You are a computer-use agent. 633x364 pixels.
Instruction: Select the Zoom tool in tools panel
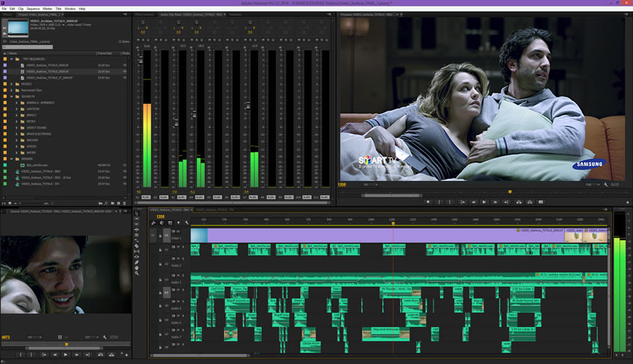click(136, 273)
